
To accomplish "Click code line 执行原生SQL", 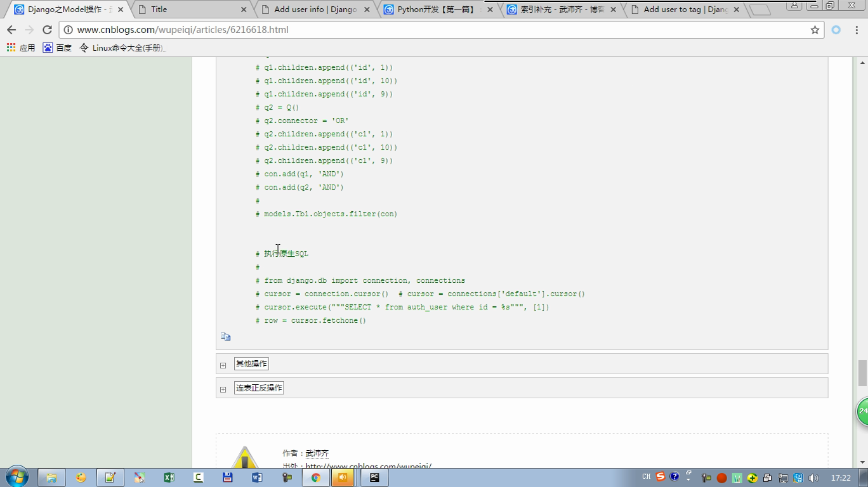I will pos(282,254).
